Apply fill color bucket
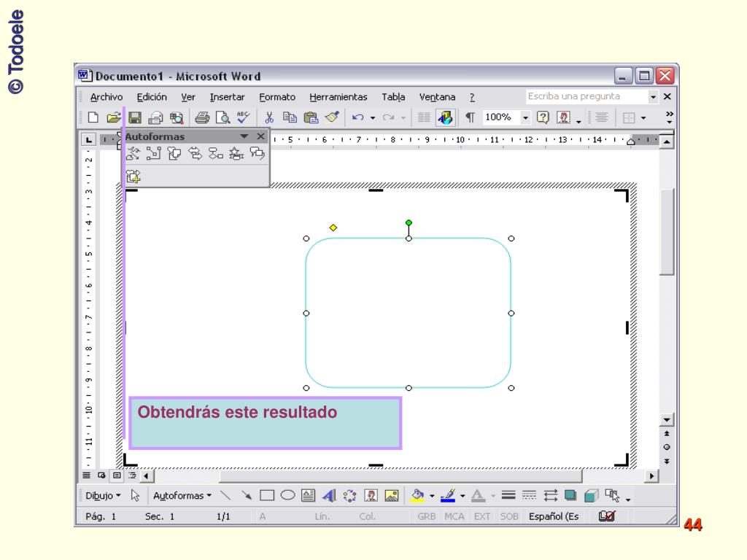Image resolution: width=747 pixels, height=560 pixels. 417,496
